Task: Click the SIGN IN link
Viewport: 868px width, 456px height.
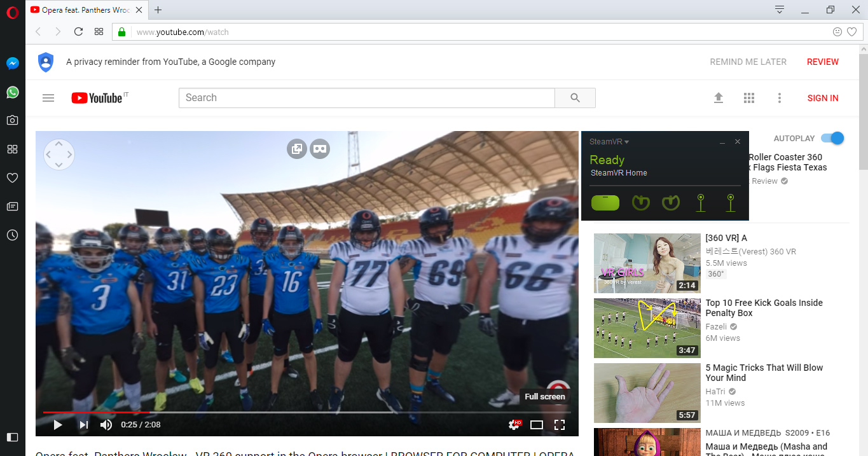Action: pos(822,98)
